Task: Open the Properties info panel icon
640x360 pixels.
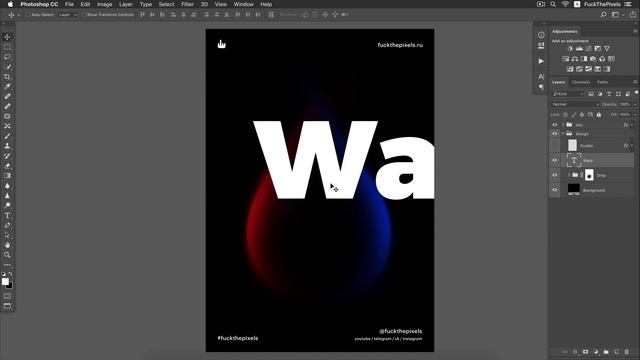Action: [541, 35]
